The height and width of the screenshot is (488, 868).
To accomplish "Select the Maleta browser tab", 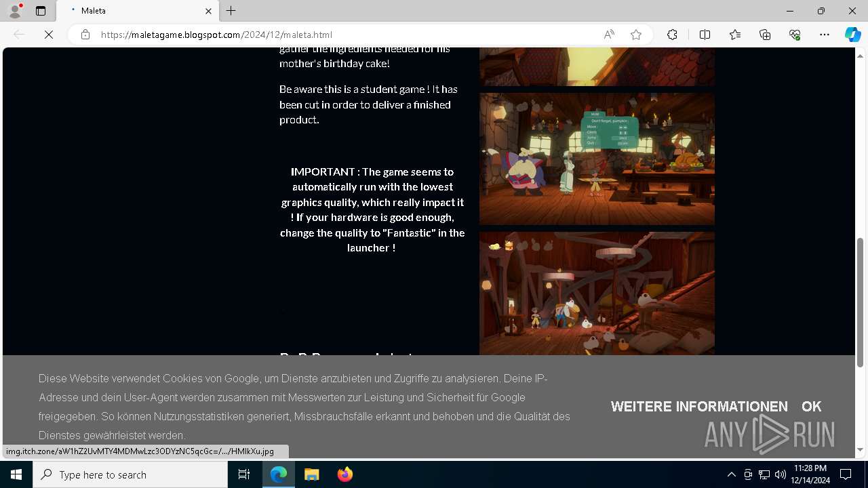I will (x=138, y=11).
